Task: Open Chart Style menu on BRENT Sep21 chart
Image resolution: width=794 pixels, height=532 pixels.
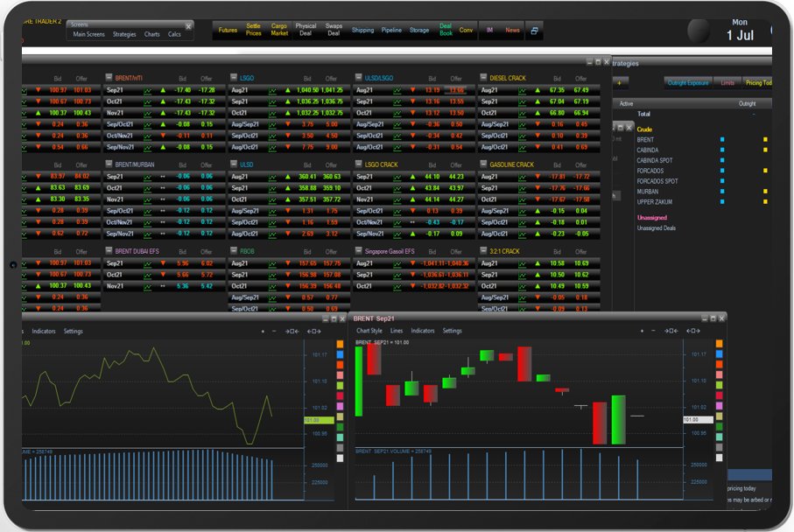Action: pos(369,331)
